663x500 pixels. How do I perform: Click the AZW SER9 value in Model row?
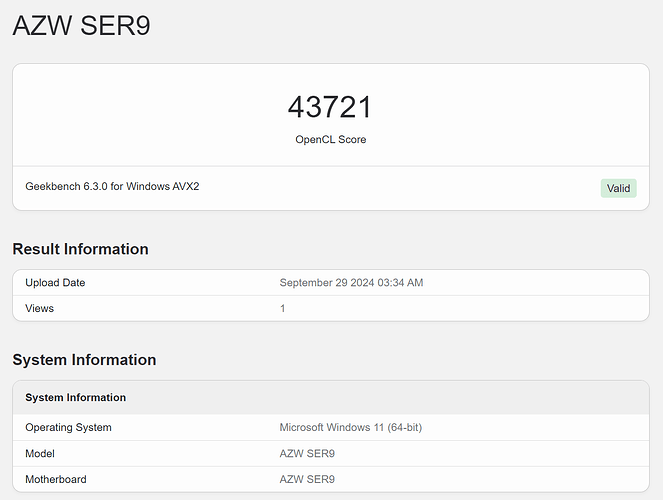pos(307,454)
